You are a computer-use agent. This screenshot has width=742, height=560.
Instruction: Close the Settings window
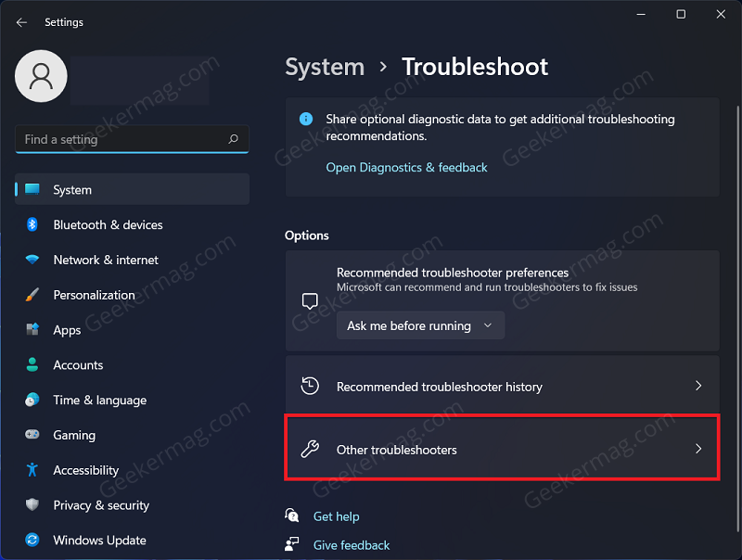tap(721, 15)
